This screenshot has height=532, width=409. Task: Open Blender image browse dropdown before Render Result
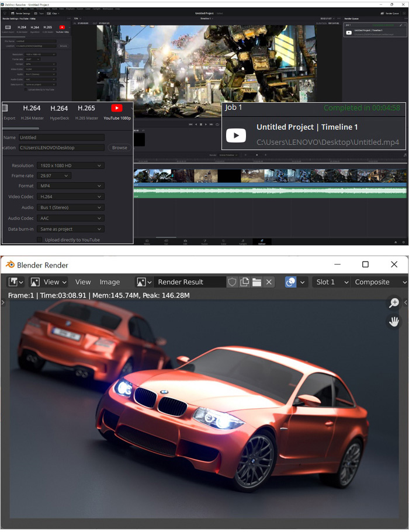(x=144, y=282)
